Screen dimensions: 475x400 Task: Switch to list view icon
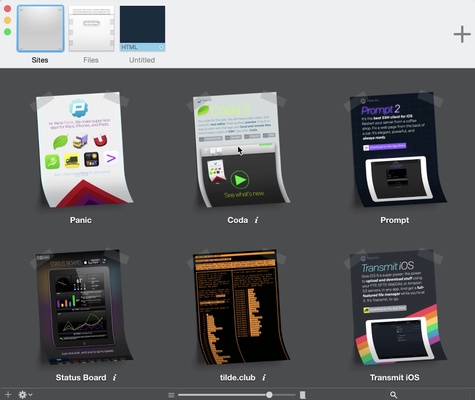tap(171, 395)
